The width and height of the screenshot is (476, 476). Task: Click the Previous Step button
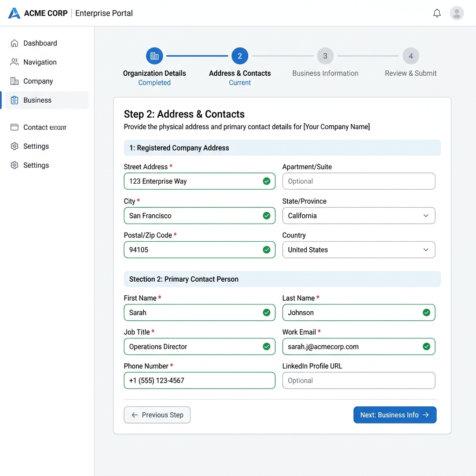click(157, 415)
